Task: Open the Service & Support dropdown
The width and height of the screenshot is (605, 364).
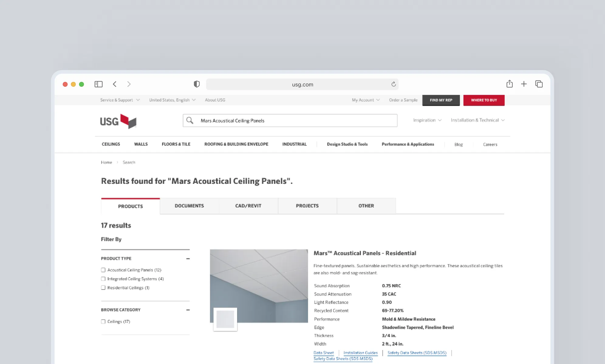Action: (120, 100)
